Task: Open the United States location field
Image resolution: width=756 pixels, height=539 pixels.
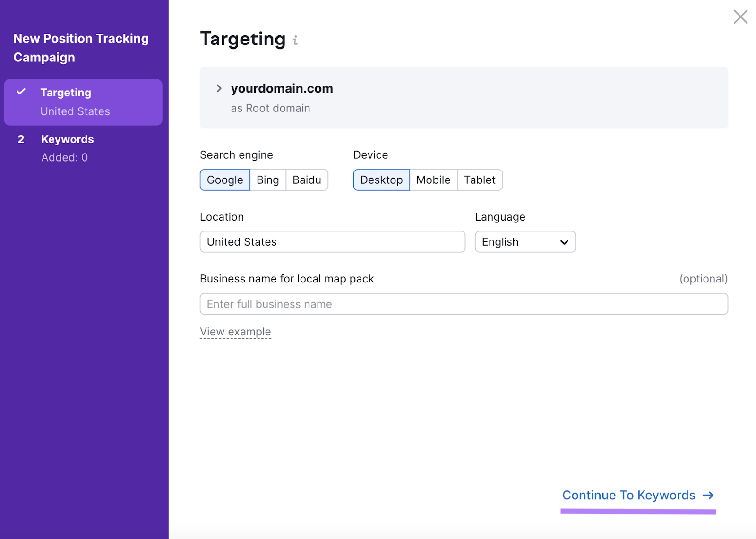Action: click(332, 242)
